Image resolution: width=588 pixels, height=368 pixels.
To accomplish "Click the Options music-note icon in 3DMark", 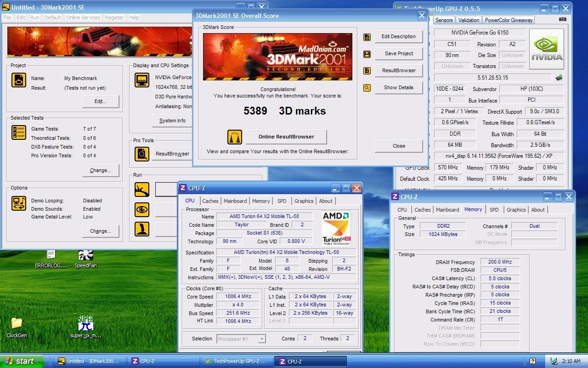I will click(19, 203).
